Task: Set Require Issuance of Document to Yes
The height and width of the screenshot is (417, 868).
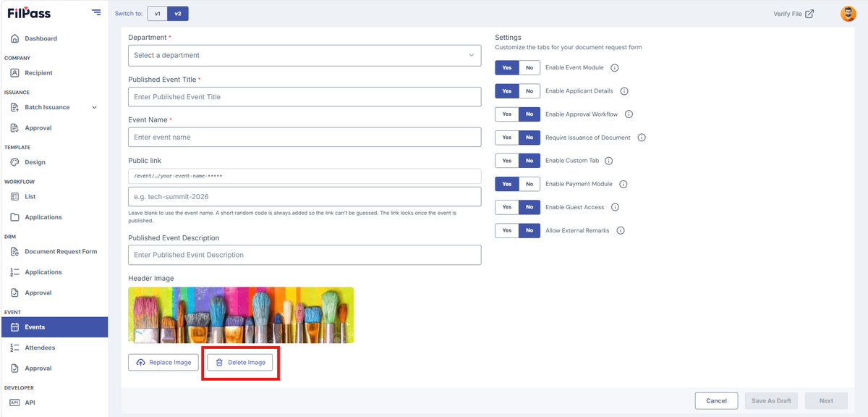Action: coord(507,138)
